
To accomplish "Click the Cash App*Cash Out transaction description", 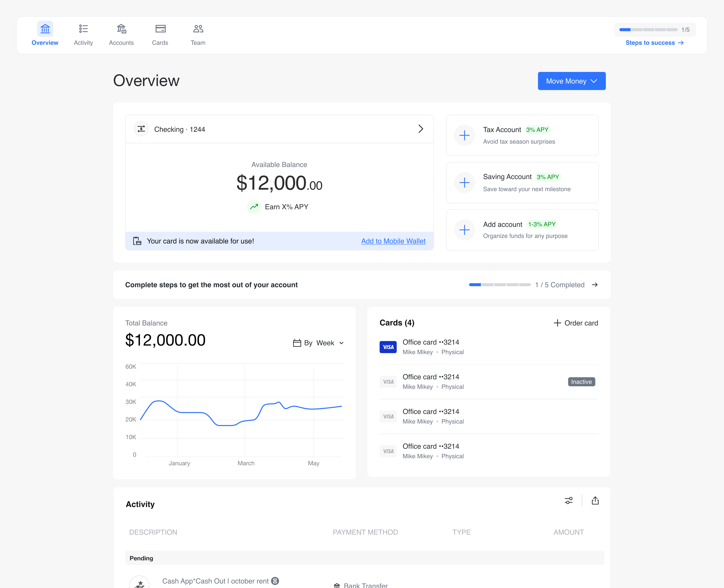I will [x=215, y=581].
